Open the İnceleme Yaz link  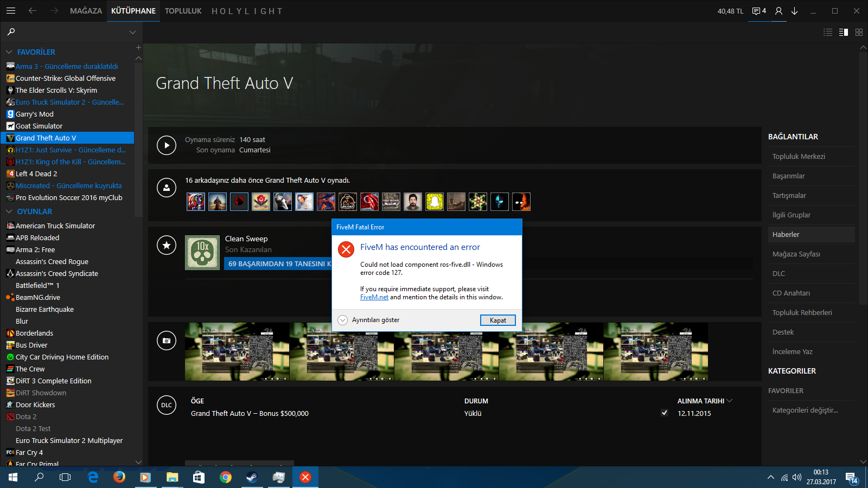(793, 351)
